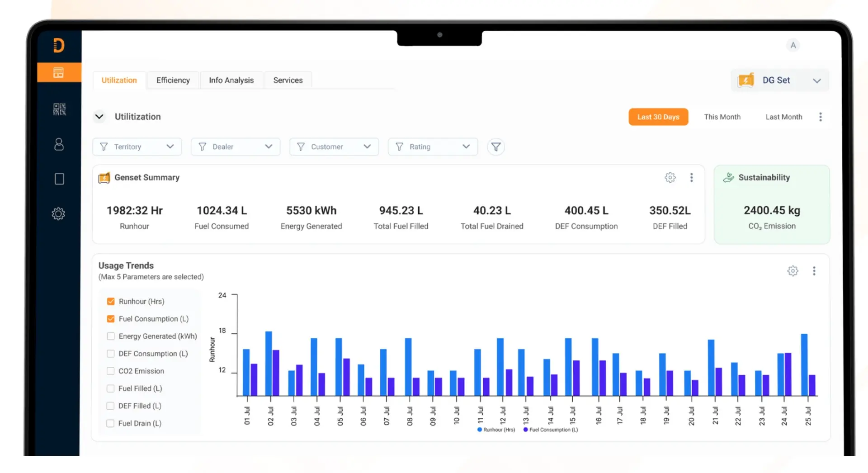The image size is (868, 473).
Task: Open the Usage Trends settings gear
Action: [x=793, y=271]
